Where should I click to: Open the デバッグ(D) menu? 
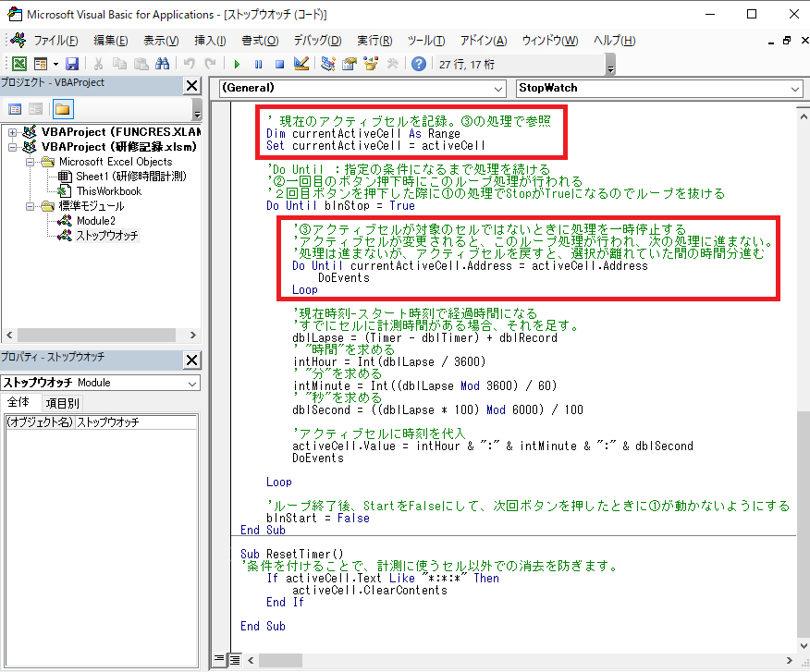pos(318,41)
